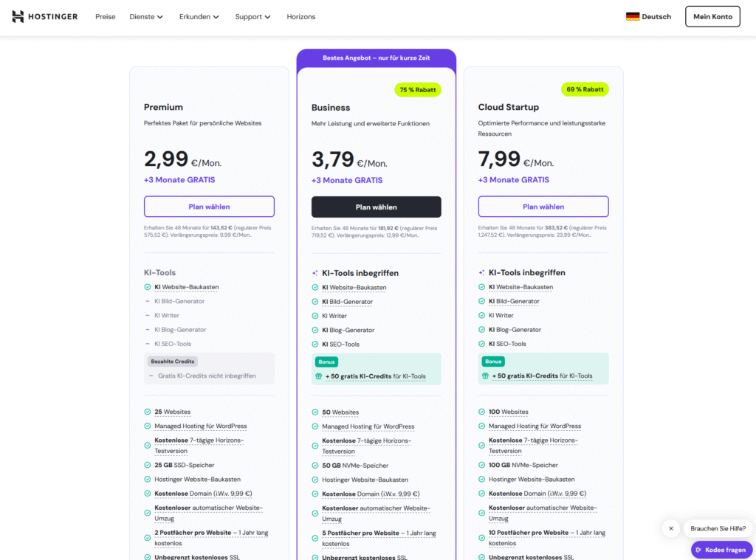Choose the Business plan
The height and width of the screenshot is (560, 756).
(376, 207)
